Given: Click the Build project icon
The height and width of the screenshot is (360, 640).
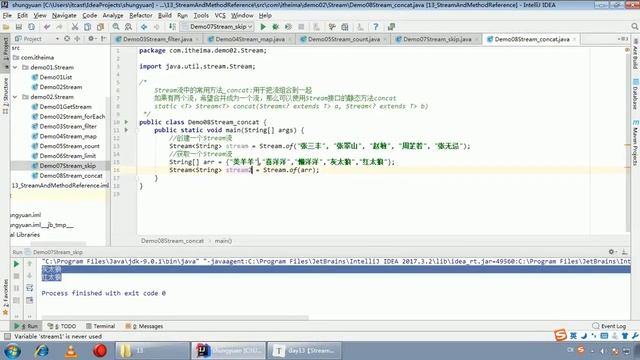Looking at the screenshot, I should [172, 27].
